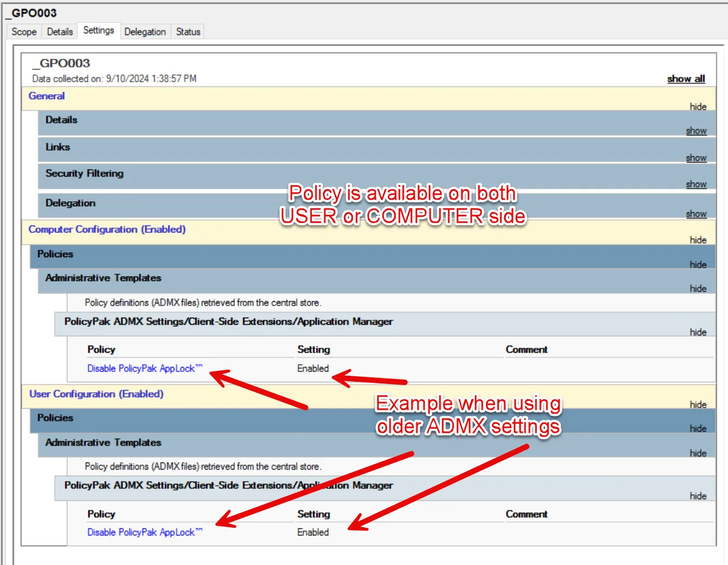Show the Details section under General
728x565 pixels.
[x=696, y=131]
